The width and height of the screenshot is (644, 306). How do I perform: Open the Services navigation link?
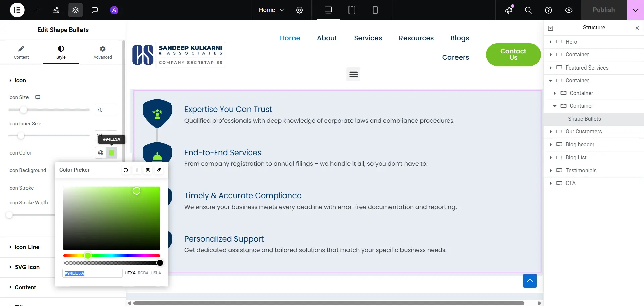[x=368, y=38]
